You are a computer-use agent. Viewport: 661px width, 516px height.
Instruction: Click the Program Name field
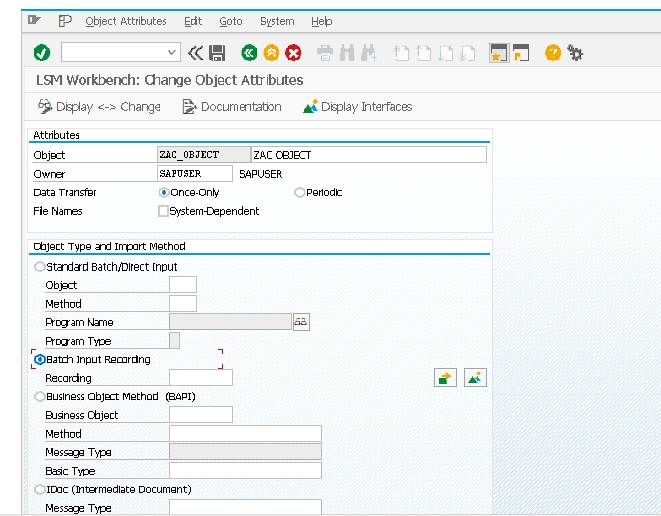(x=230, y=322)
